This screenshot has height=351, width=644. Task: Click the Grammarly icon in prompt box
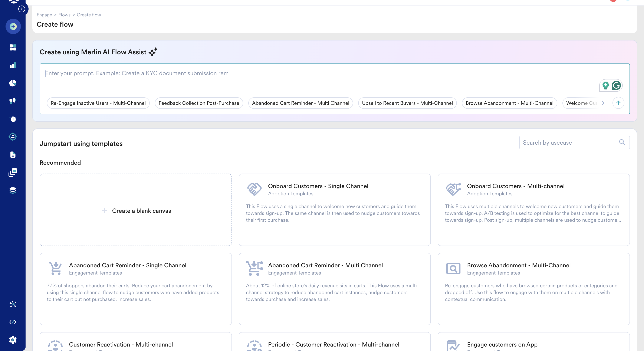coord(616,85)
